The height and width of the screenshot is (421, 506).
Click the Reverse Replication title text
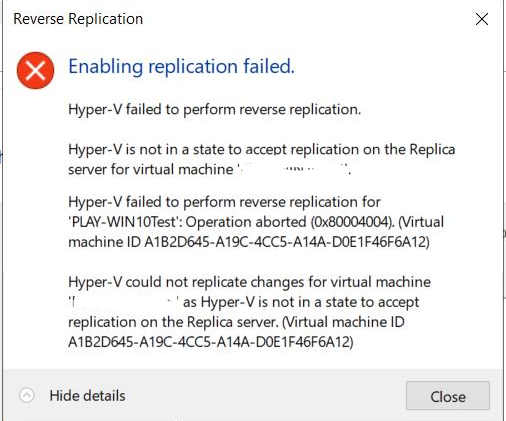click(x=78, y=19)
